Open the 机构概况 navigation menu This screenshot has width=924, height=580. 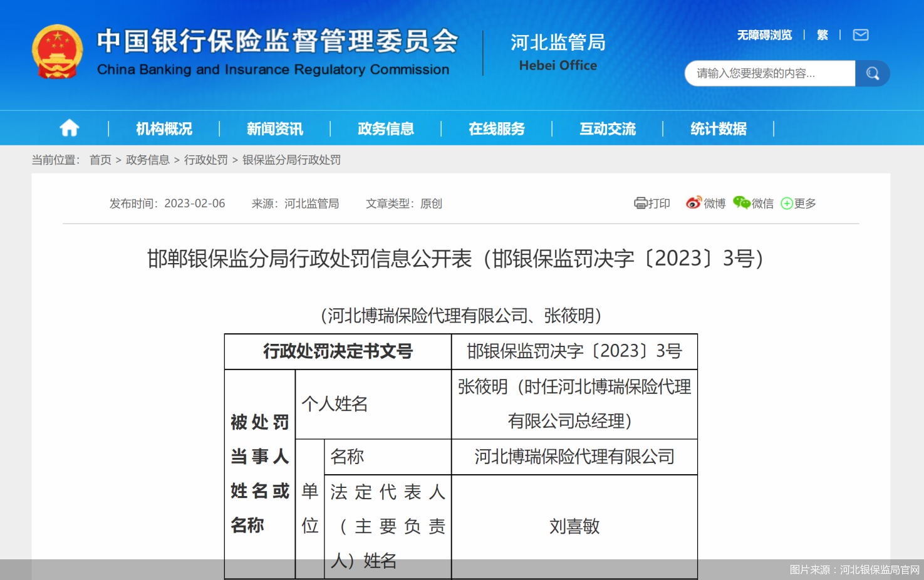coord(164,128)
